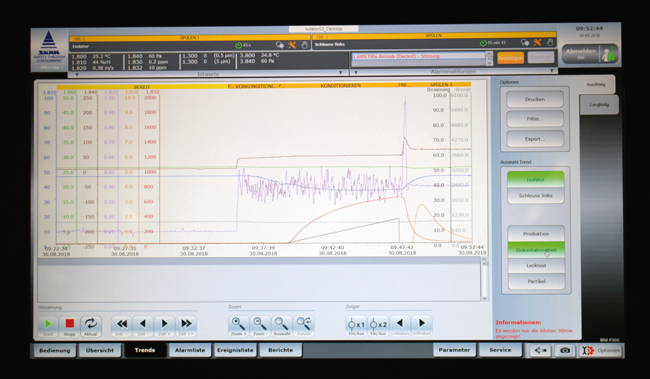This screenshot has width=650, height=379.
Task: Click the Export... button
Action: click(535, 139)
